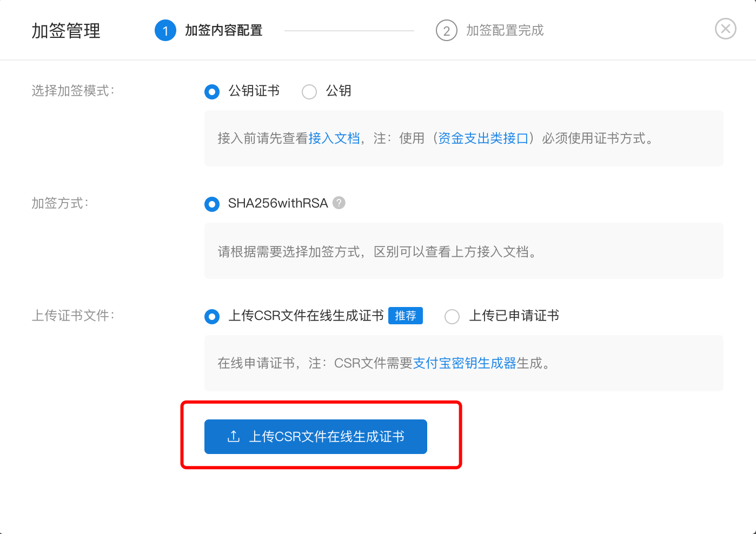
Task: Click the 上传证书文件 label
Action: tap(73, 316)
